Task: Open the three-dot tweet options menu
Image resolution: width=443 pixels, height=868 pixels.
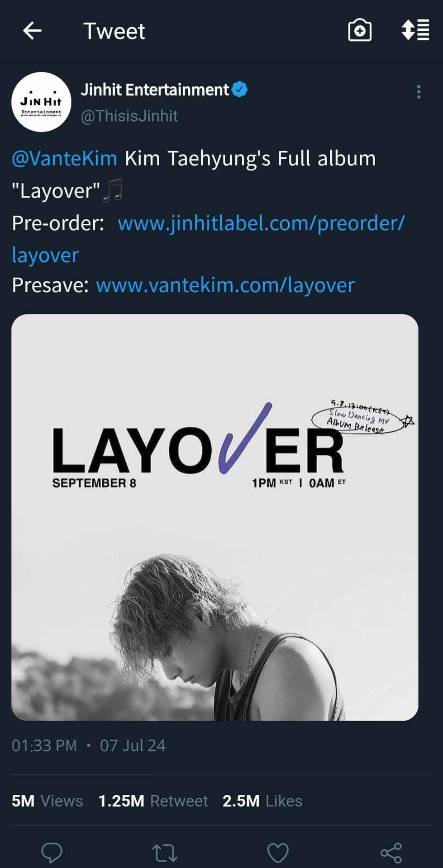Action: point(419,92)
